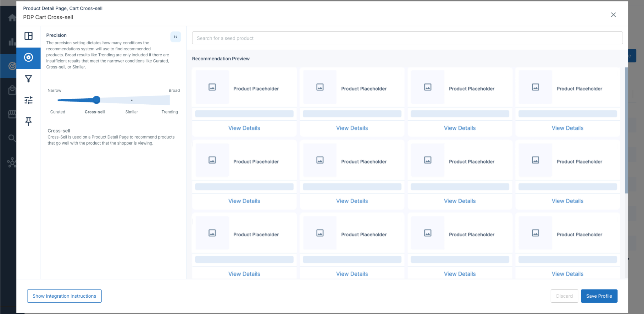Open the search icon in dark sidebar

12,138
